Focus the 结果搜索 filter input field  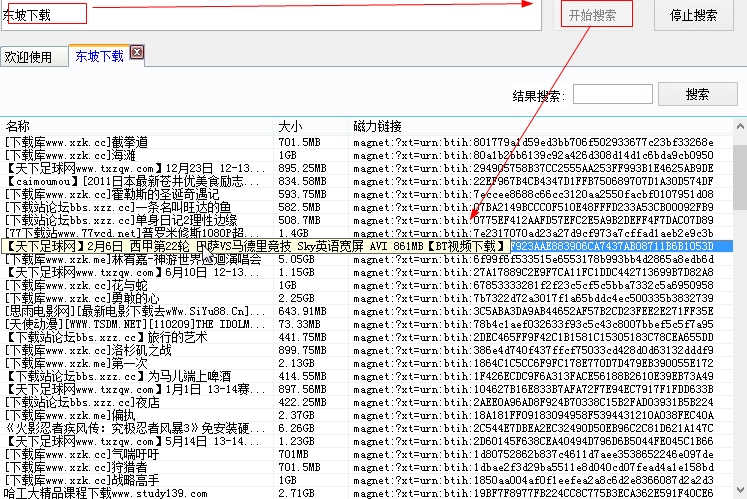(613, 94)
